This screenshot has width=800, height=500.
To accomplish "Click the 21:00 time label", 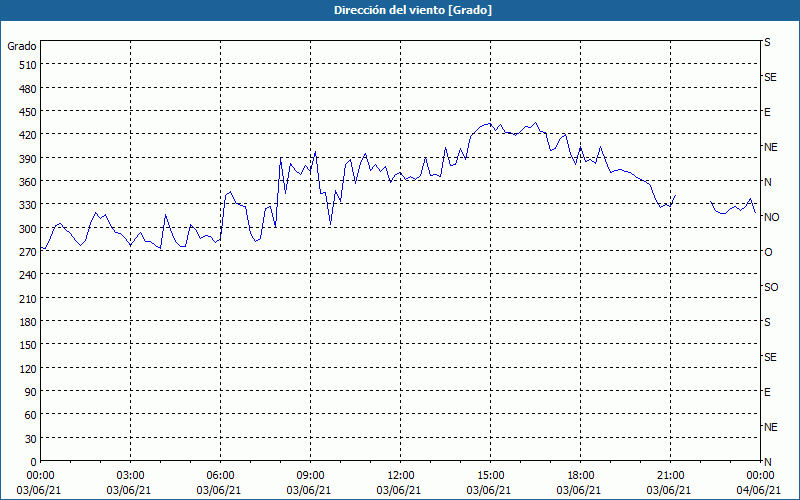I will [x=670, y=476].
